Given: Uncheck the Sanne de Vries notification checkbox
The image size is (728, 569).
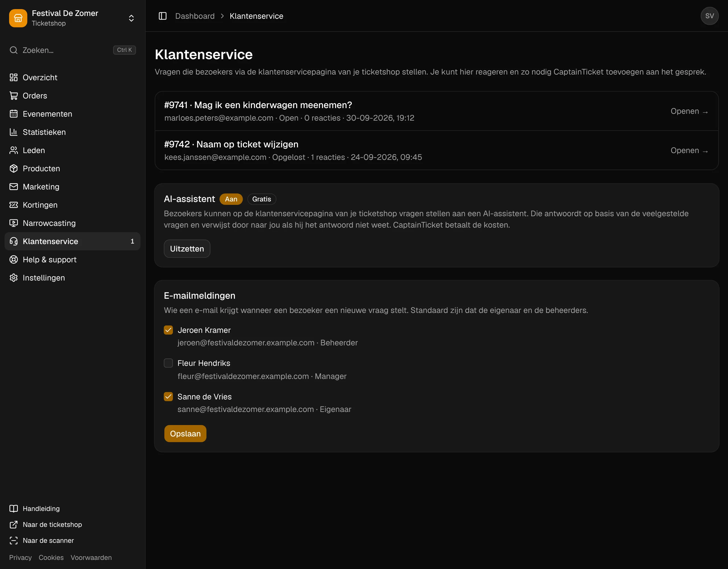Looking at the screenshot, I should 168,396.
